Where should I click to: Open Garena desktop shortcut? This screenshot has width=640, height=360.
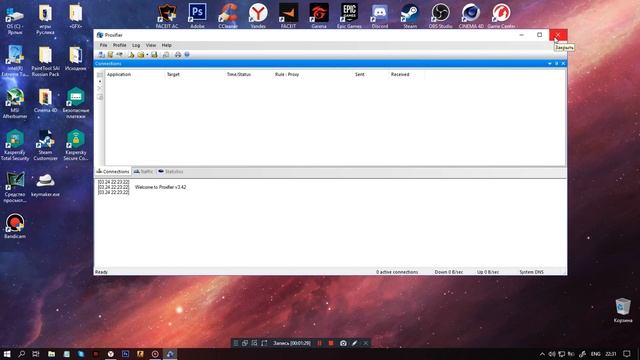point(319,16)
